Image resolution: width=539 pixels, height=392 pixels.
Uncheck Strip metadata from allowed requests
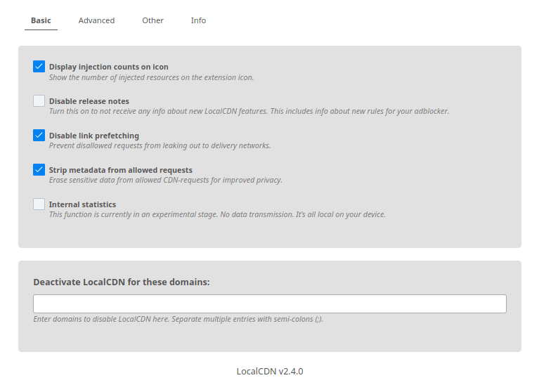39,169
